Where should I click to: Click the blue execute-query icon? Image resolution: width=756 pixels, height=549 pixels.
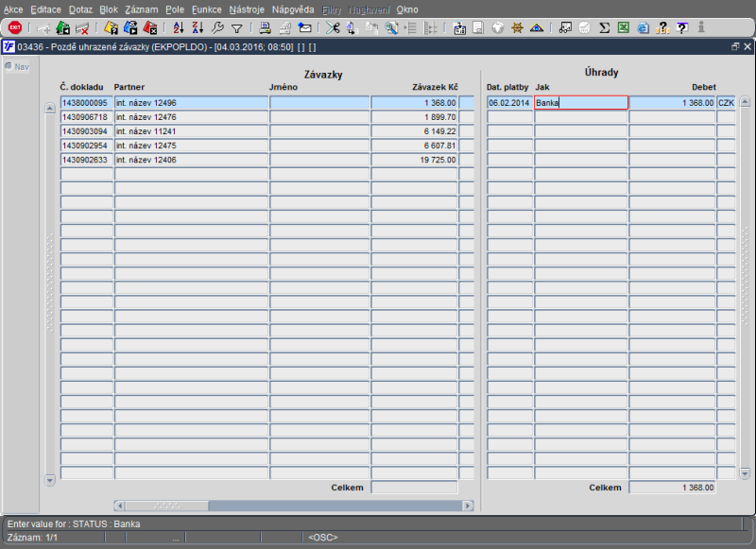pos(130,28)
